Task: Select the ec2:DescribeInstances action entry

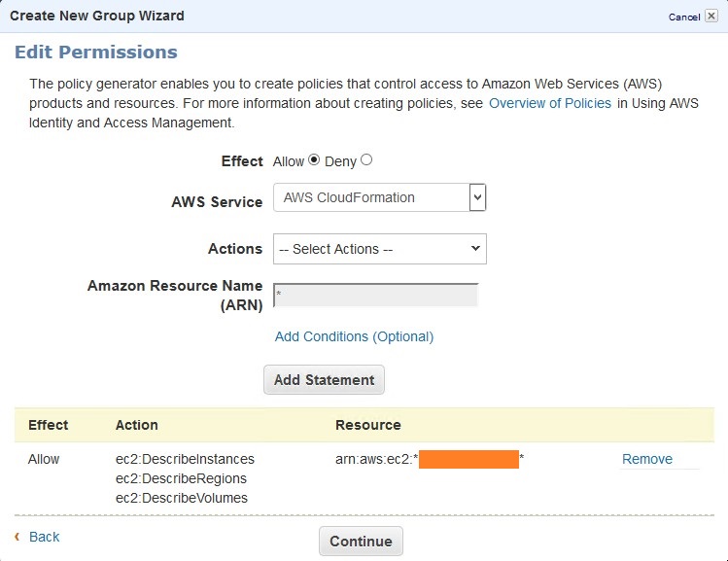Action: [x=185, y=459]
